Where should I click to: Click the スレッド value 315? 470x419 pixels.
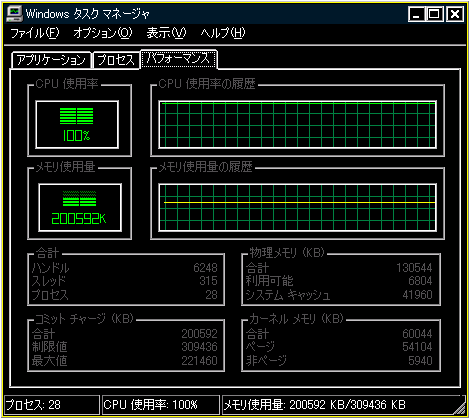(x=208, y=281)
